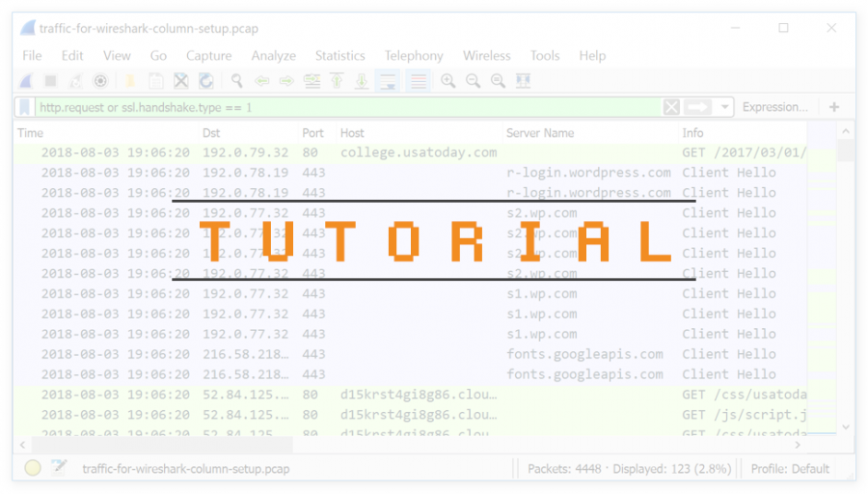Image resolution: width=868 pixels, height=494 pixels.
Task: Open display filter bookmarks icon
Action: tap(24, 107)
